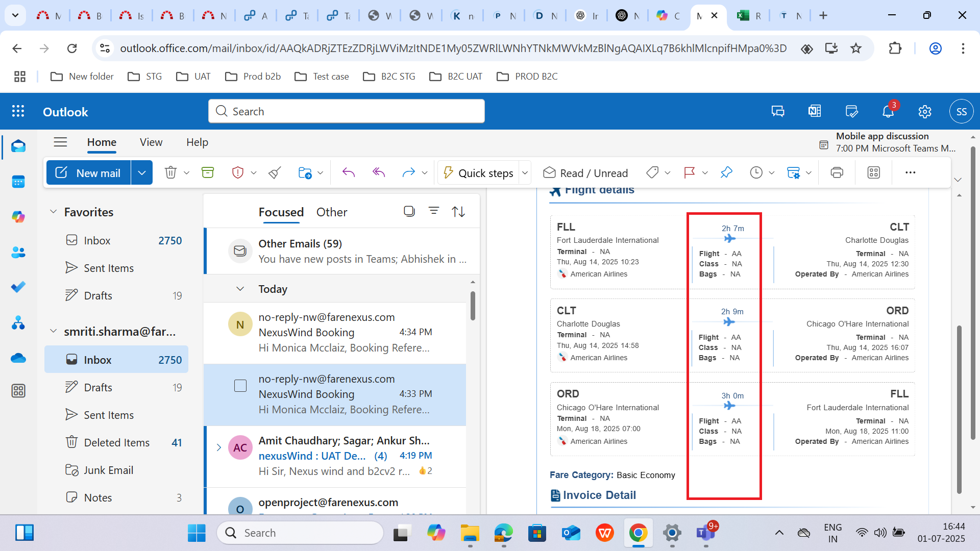Open the sort order arrows icon
The height and width of the screenshot is (551, 980).
(x=458, y=211)
